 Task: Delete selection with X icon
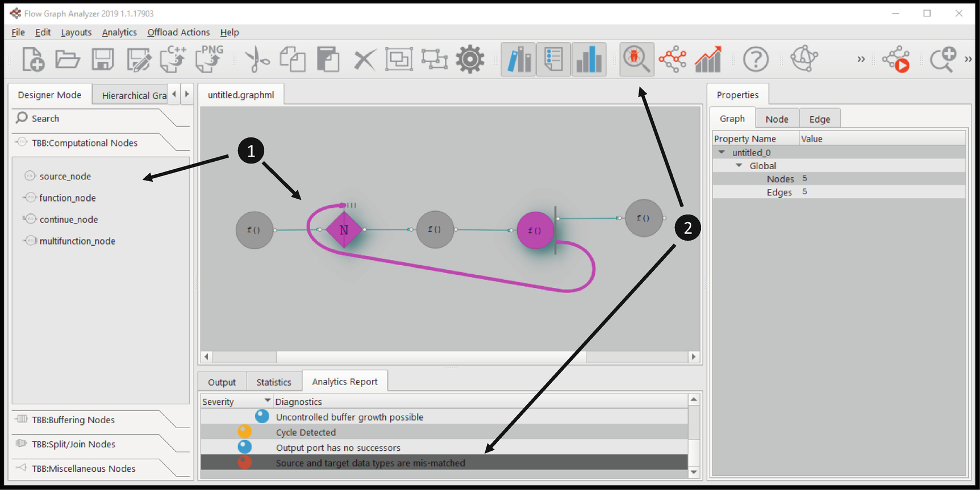pos(364,60)
